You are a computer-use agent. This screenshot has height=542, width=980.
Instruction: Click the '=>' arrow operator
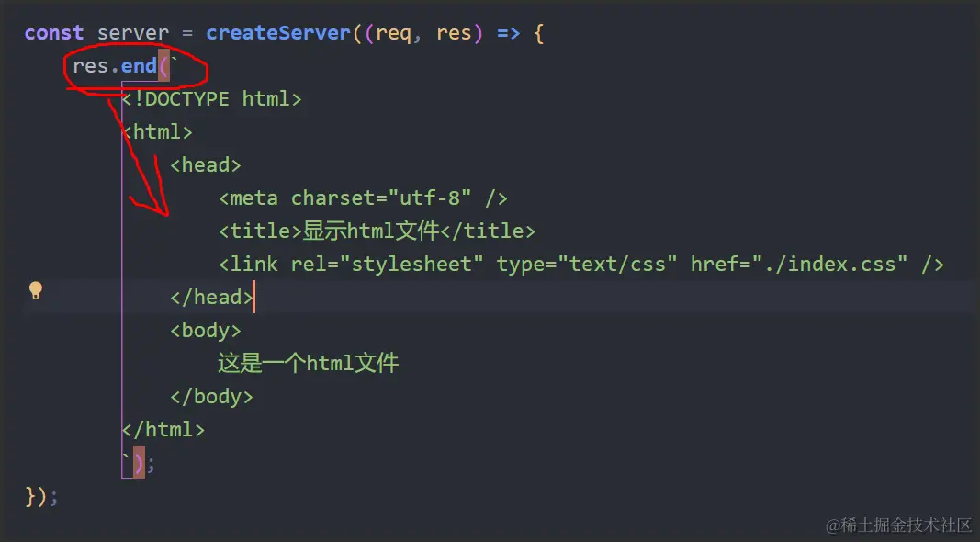point(508,33)
